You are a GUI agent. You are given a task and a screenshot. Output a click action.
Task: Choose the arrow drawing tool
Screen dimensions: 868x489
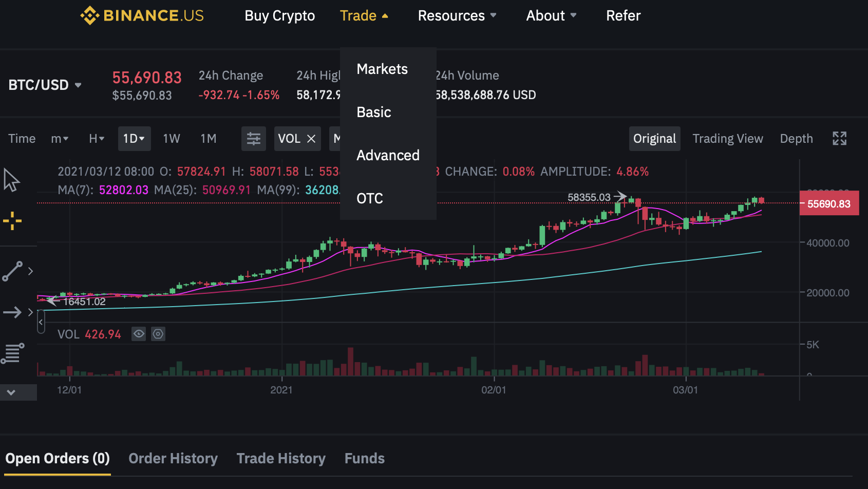pyautogui.click(x=12, y=312)
